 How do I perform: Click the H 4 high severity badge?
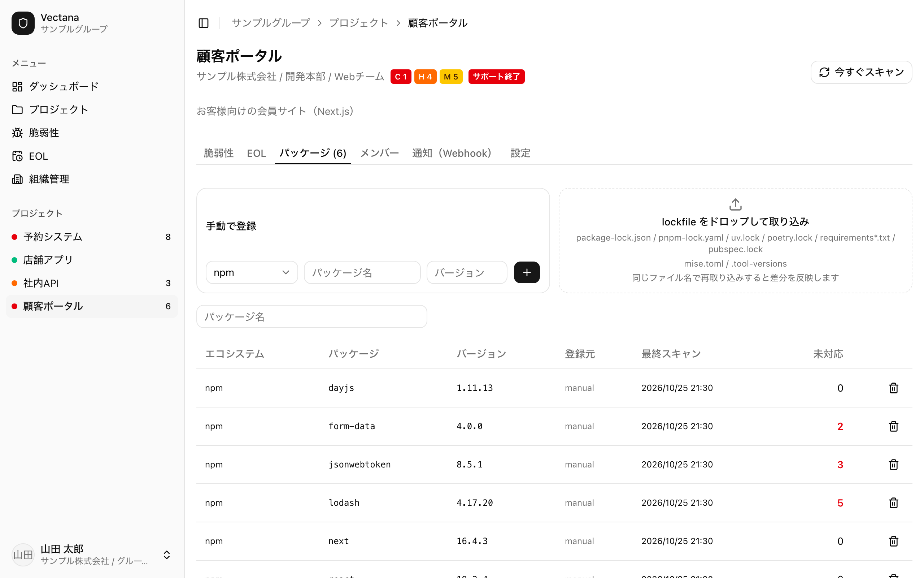[x=425, y=77]
